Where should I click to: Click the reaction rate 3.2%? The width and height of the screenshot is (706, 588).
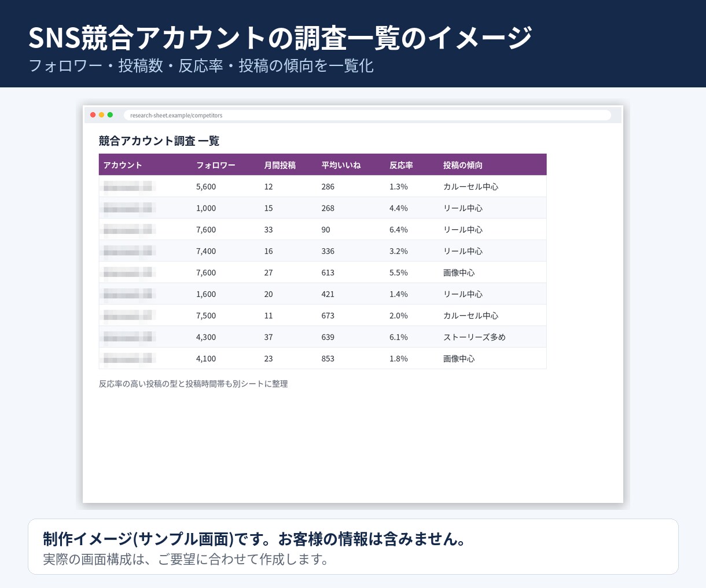[x=399, y=251]
